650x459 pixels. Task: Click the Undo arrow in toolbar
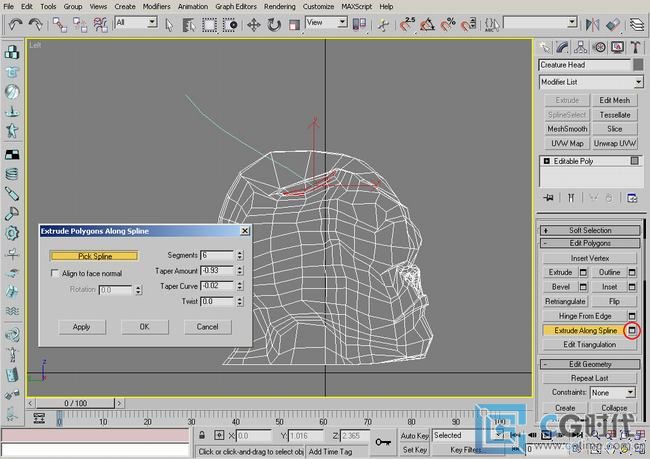tap(15, 25)
